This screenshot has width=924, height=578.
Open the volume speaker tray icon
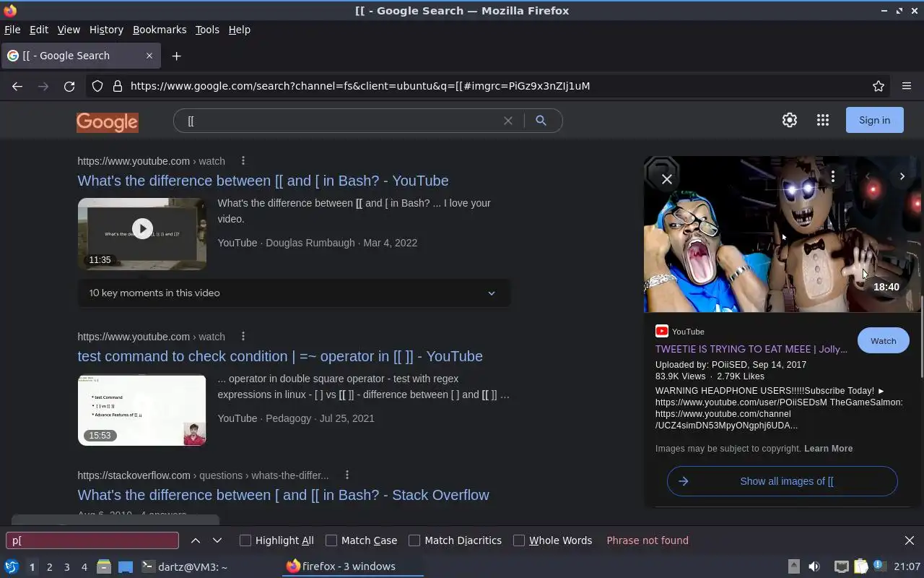click(x=814, y=566)
